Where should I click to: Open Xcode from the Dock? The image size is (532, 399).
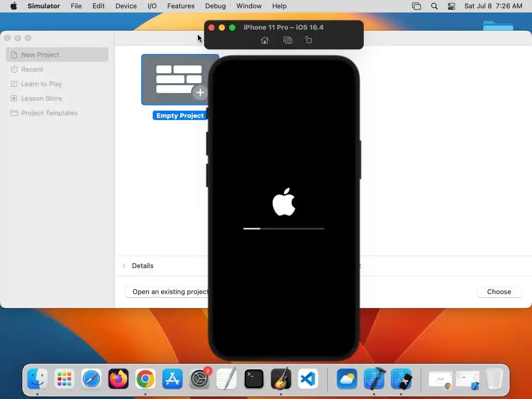[x=374, y=379]
